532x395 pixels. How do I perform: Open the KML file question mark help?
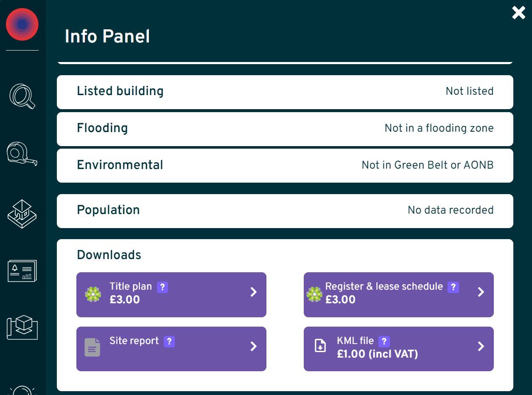[385, 341]
